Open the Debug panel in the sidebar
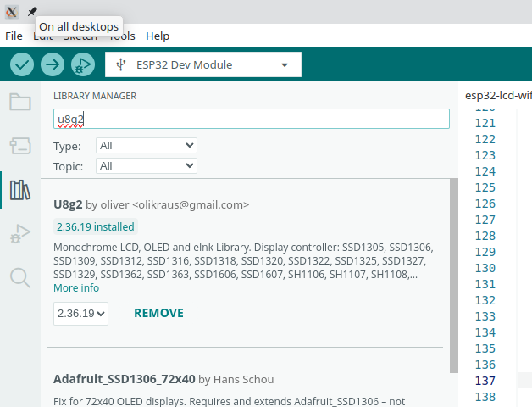Image resolution: width=532 pixels, height=407 pixels. pyautogui.click(x=20, y=234)
